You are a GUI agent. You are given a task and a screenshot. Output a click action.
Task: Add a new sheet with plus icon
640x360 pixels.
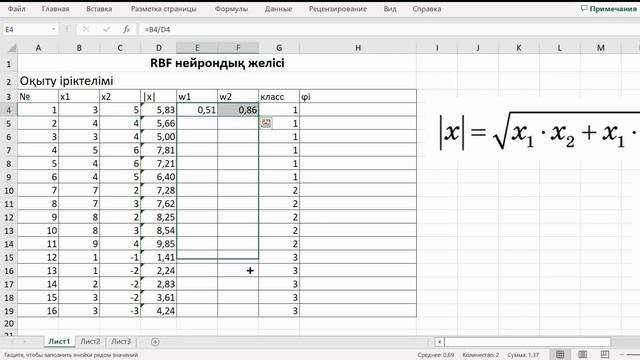[x=155, y=342]
